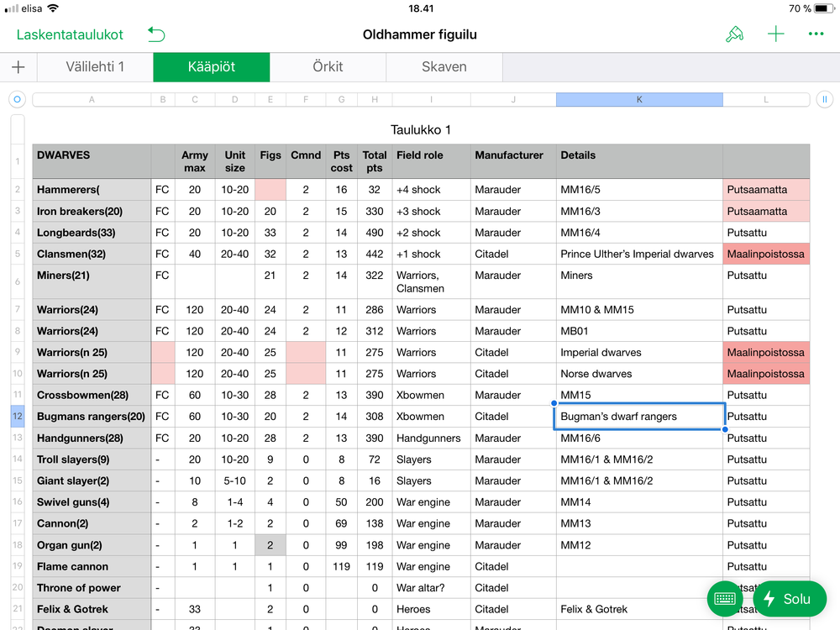Select the Longbeards(33) cell
Screen dimensions: 840x630
click(x=92, y=233)
